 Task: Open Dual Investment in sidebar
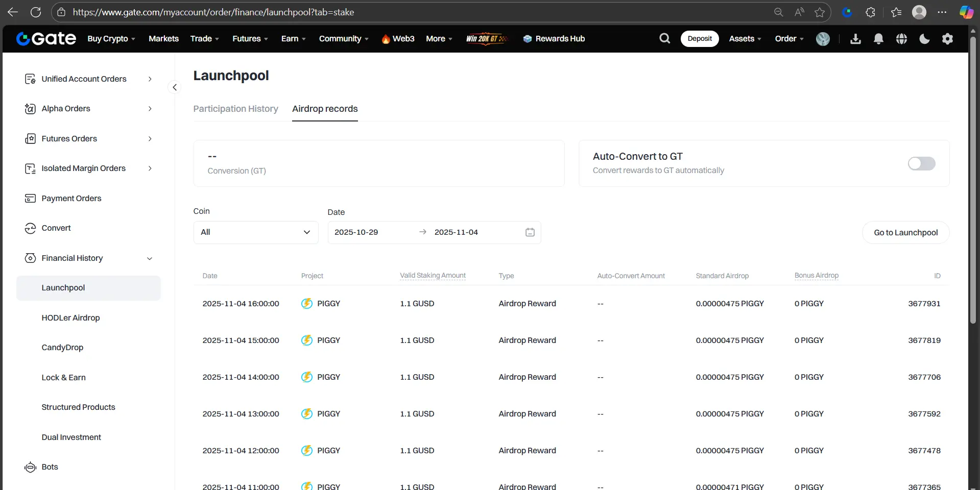pos(71,437)
